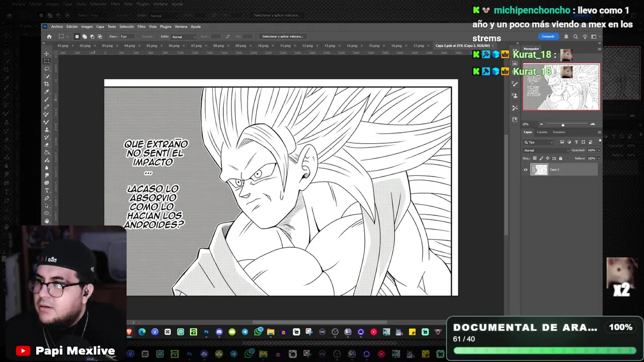Choose Intersect with selection mode
Image resolution: width=644 pixels, height=362 pixels.
[x=100, y=37]
